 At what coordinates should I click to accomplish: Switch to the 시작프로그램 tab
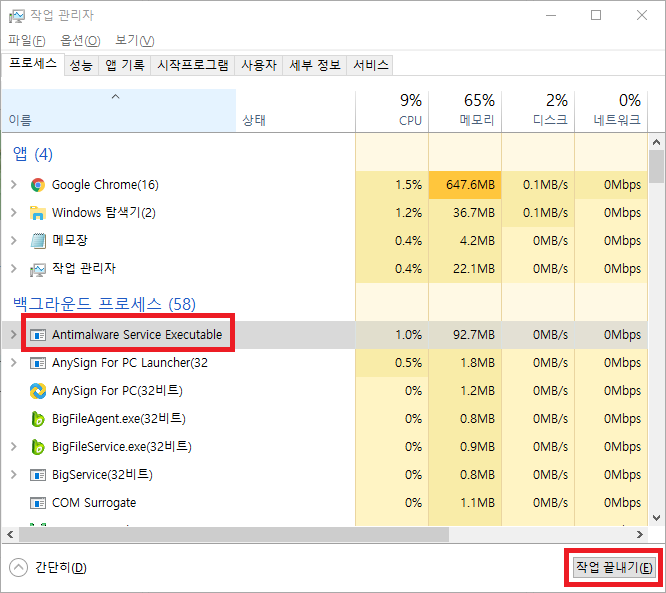192,65
